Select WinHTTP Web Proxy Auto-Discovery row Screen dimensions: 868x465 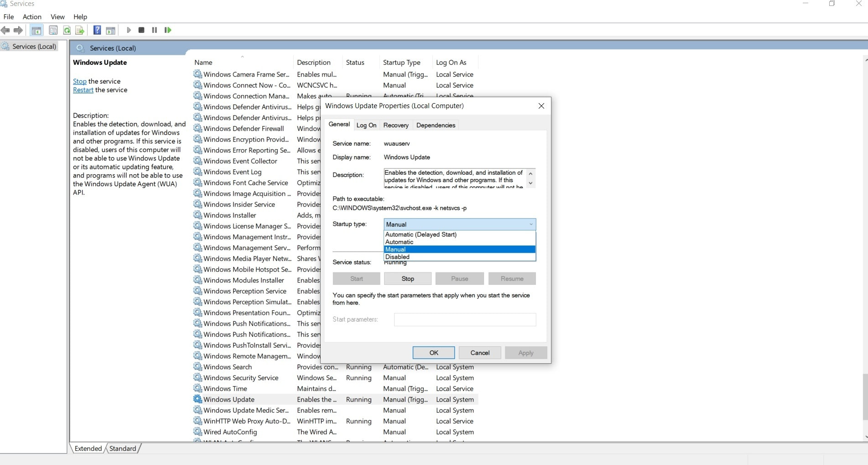[335, 421]
